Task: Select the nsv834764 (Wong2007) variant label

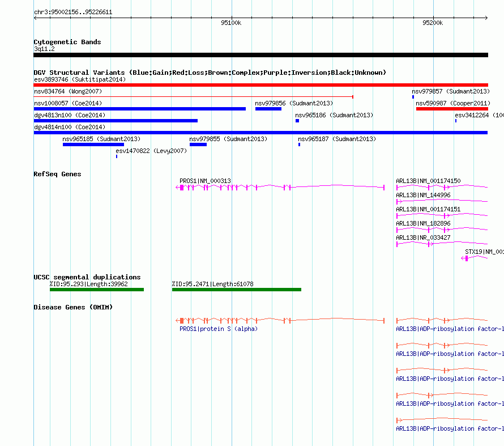Action: point(68,91)
